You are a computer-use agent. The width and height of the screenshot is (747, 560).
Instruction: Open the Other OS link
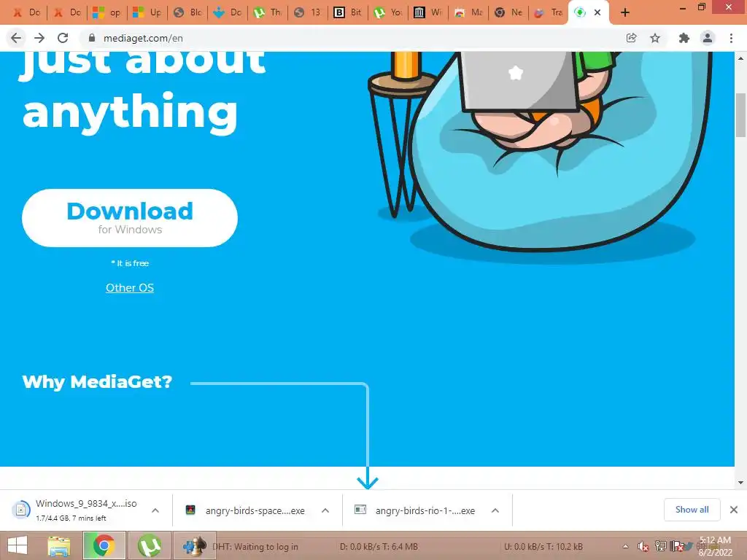coord(130,287)
